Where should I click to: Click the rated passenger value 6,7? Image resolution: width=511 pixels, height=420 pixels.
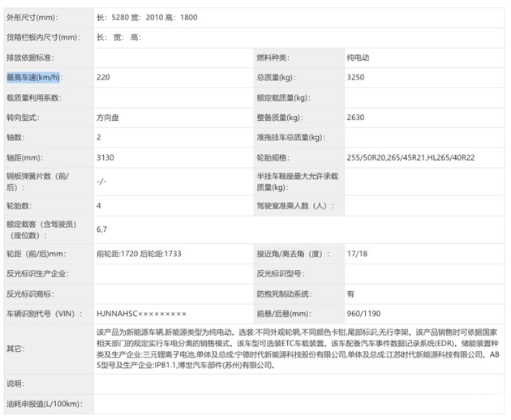click(102, 230)
